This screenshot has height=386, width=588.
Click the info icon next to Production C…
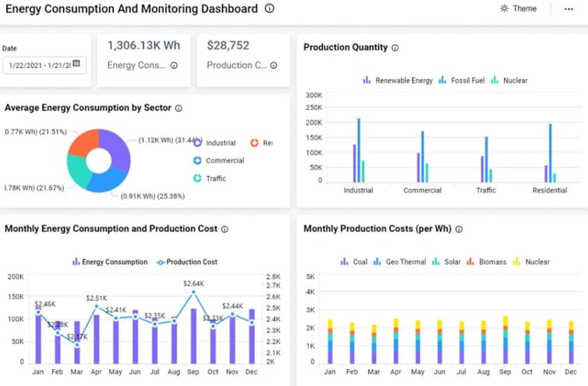pos(274,65)
